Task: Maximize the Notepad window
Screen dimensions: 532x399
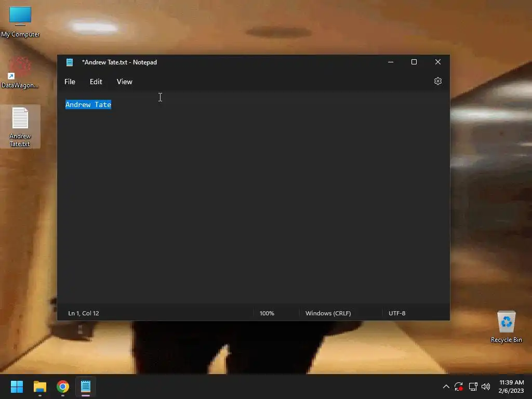Action: tap(414, 62)
